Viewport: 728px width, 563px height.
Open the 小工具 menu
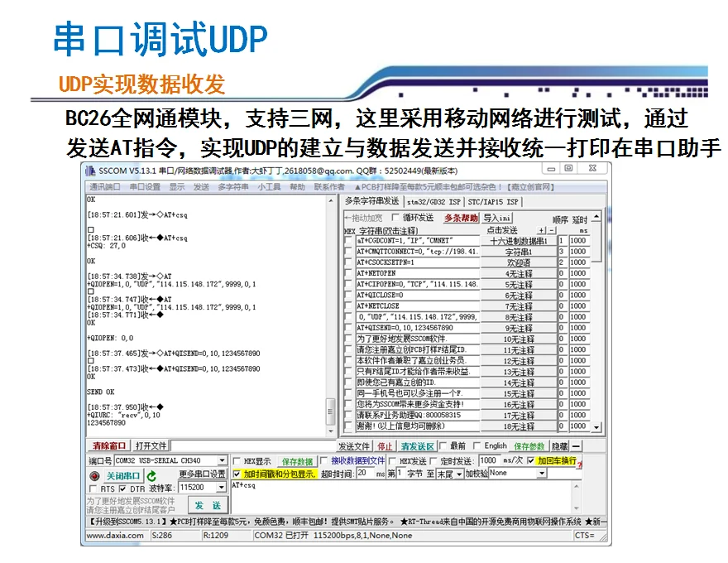tap(270, 187)
